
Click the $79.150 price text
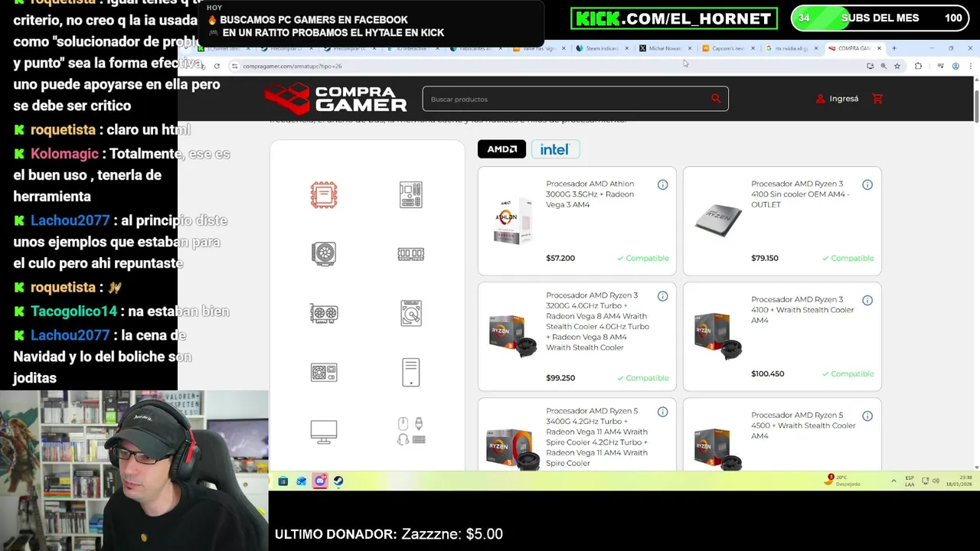click(x=765, y=258)
